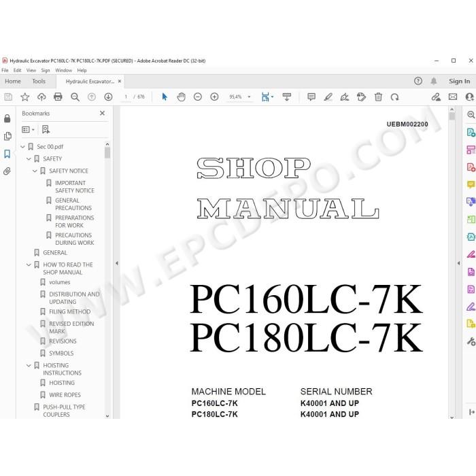Collapse the Sec 00.pdf bookmark

pyautogui.click(x=22, y=147)
